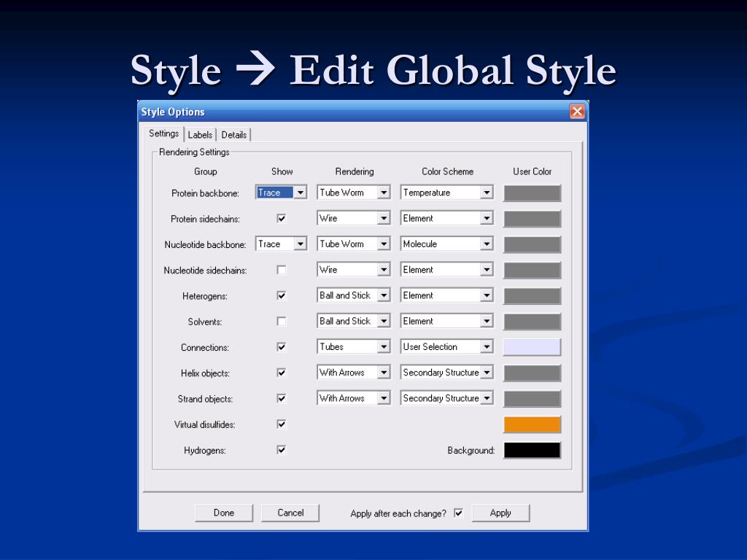
Task: Enable Solvents show checkbox
Action: [282, 322]
